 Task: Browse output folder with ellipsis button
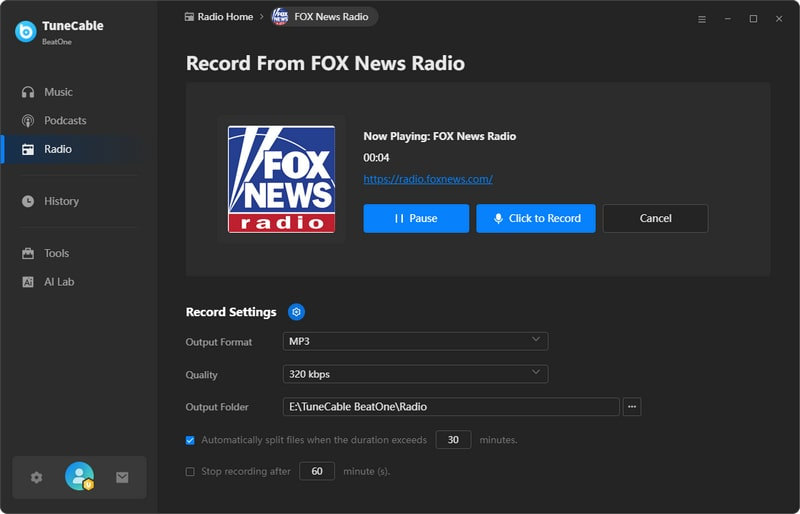632,407
